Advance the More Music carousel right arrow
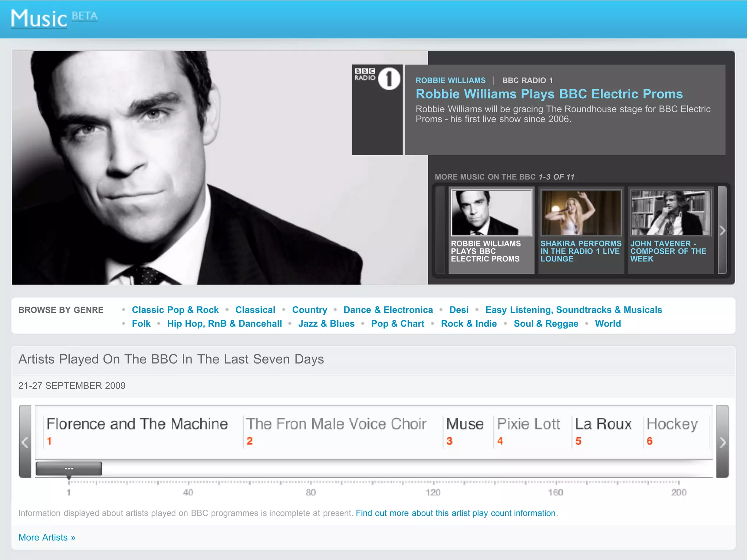 point(722,230)
